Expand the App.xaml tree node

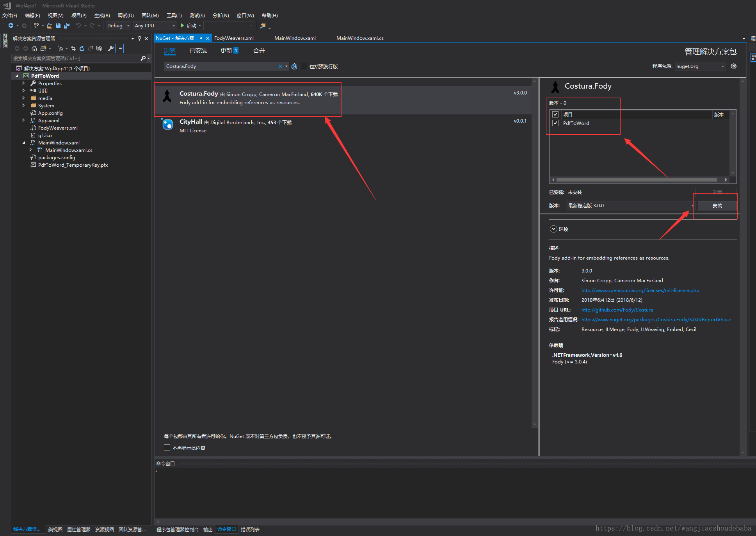(23, 120)
